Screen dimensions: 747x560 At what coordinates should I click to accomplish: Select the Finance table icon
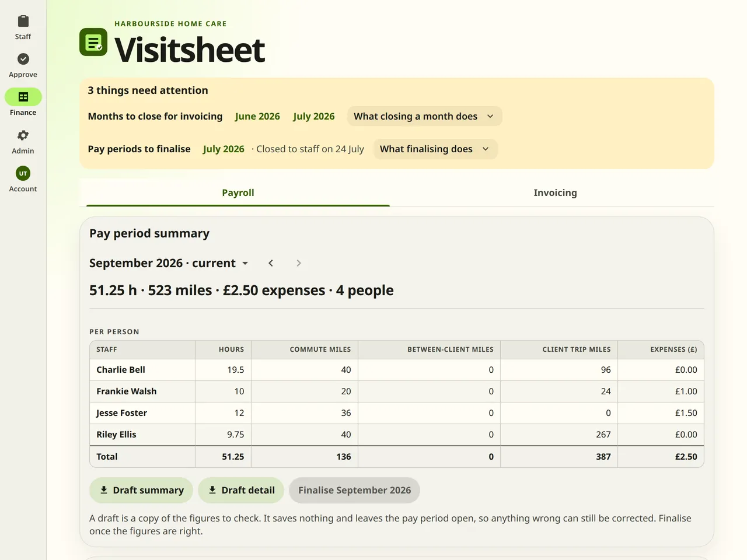(x=23, y=97)
